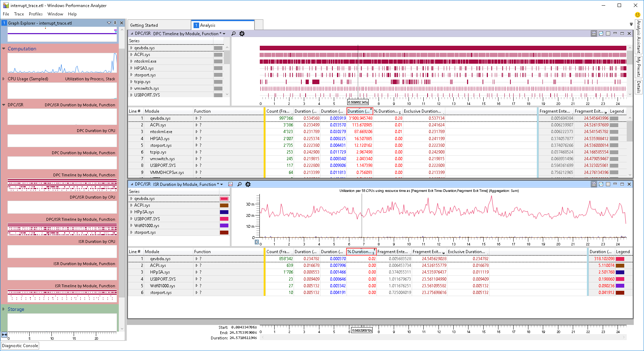Select DPC Duration by CPU thumbnail graph
The image size is (644, 351).
point(62,141)
